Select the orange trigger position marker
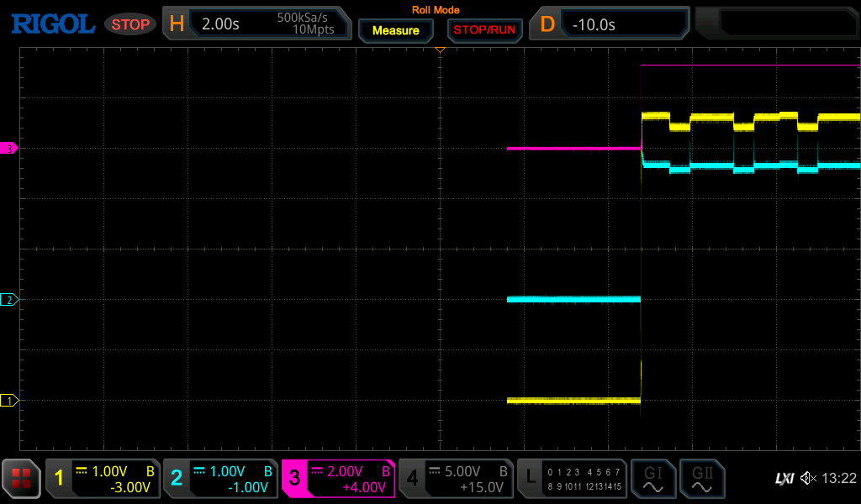The image size is (861, 504). [440, 50]
